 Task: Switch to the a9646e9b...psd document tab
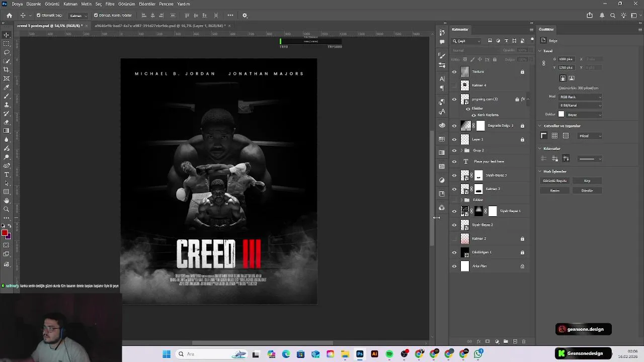tap(160, 26)
